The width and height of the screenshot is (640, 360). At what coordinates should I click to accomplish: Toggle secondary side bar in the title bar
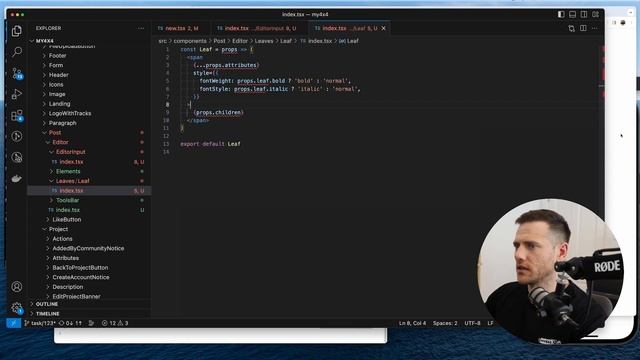pos(584,14)
